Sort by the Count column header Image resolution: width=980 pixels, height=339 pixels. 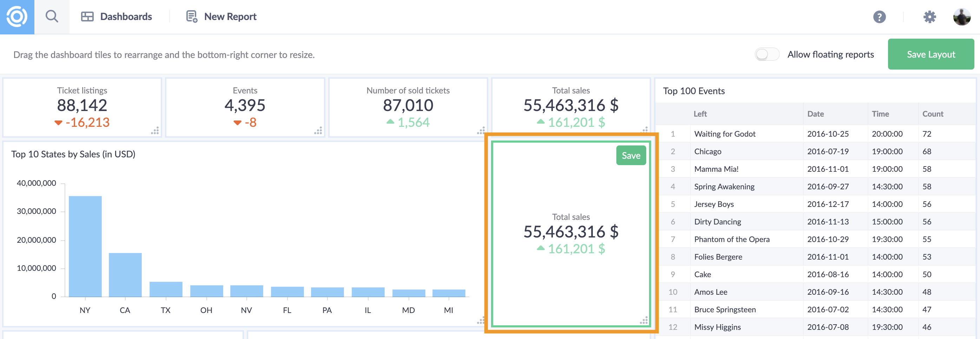pyautogui.click(x=933, y=114)
